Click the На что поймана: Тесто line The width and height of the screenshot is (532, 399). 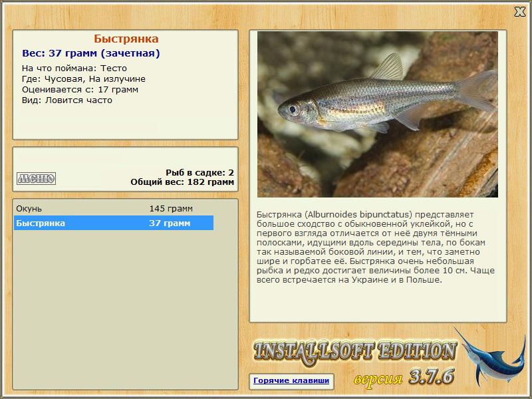(x=74, y=68)
